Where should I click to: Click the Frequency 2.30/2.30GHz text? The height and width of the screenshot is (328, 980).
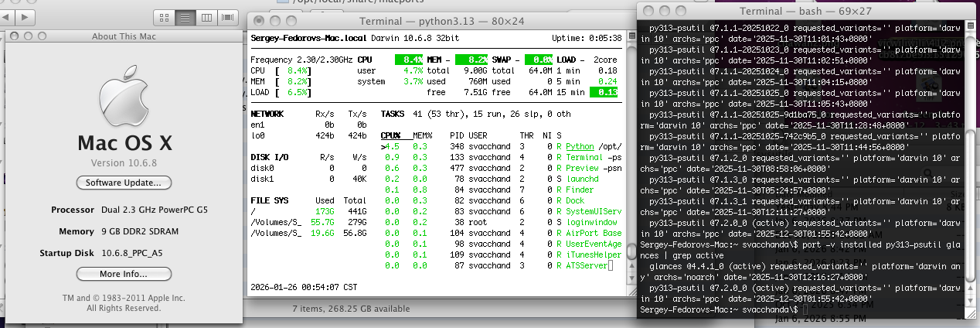pyautogui.click(x=301, y=60)
